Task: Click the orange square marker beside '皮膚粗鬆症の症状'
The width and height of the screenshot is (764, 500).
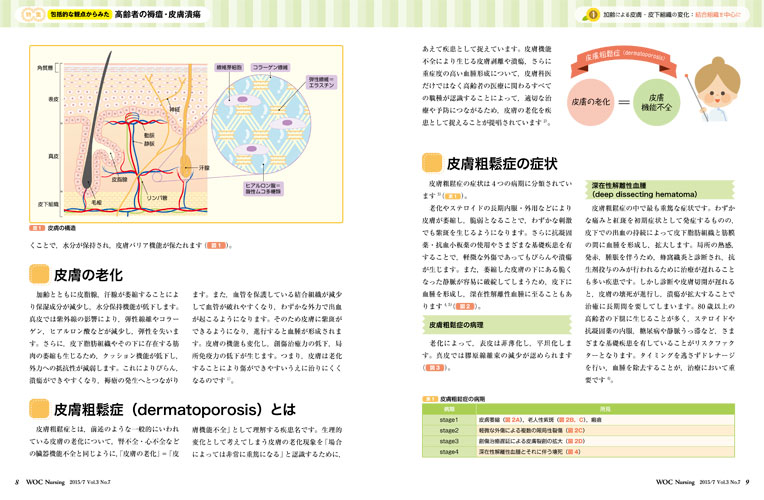Action: tap(432, 163)
